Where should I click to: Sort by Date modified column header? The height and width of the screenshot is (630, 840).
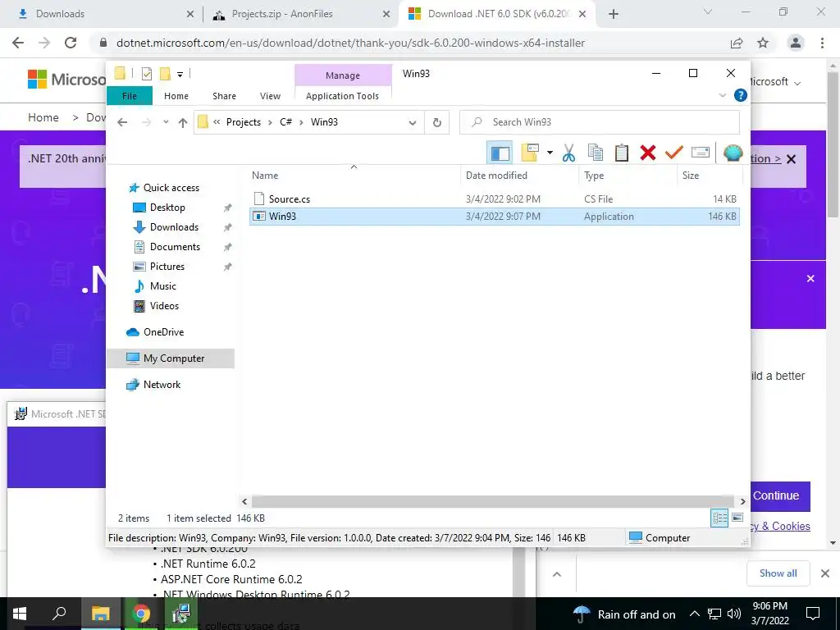[x=519, y=176]
